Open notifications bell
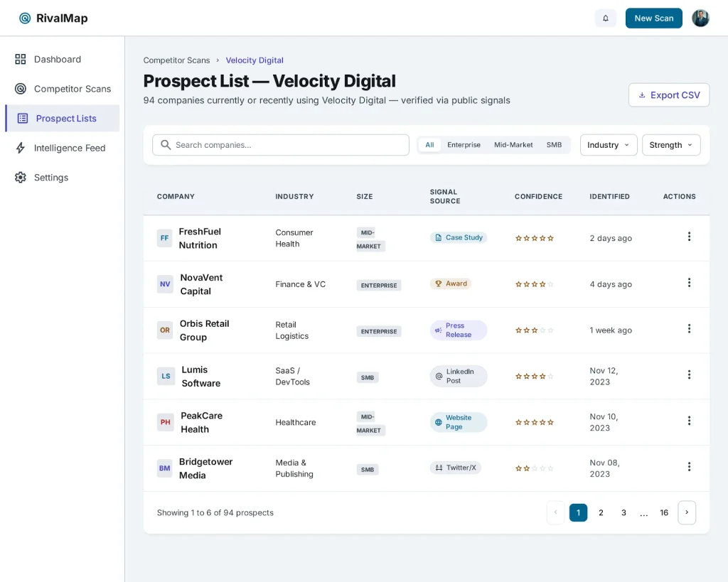The width and height of the screenshot is (728, 582). [x=606, y=18]
